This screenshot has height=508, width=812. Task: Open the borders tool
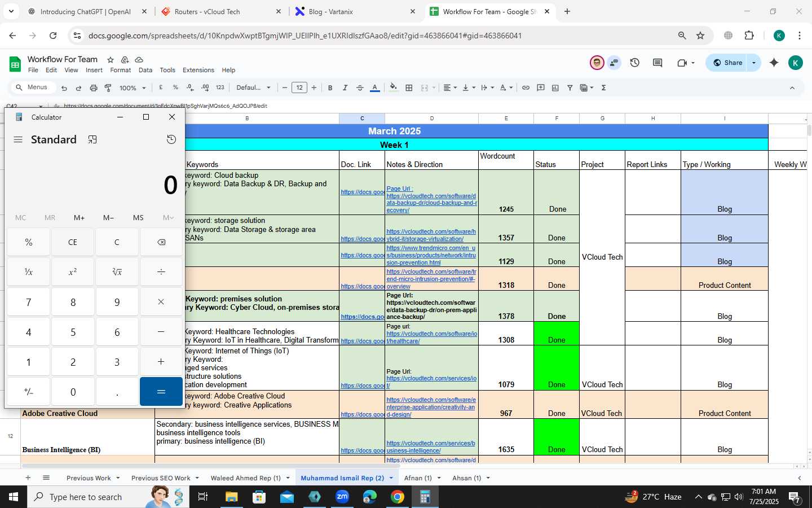[x=409, y=87]
